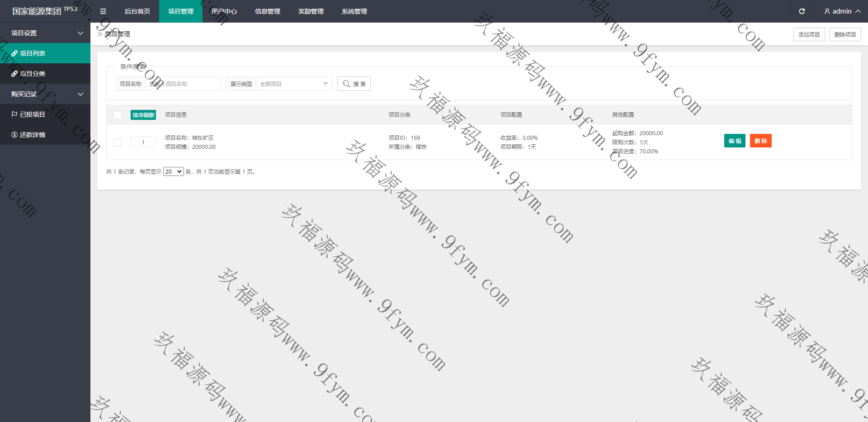Click link icon beside 项目列表
The image size is (868, 422).
14,53
